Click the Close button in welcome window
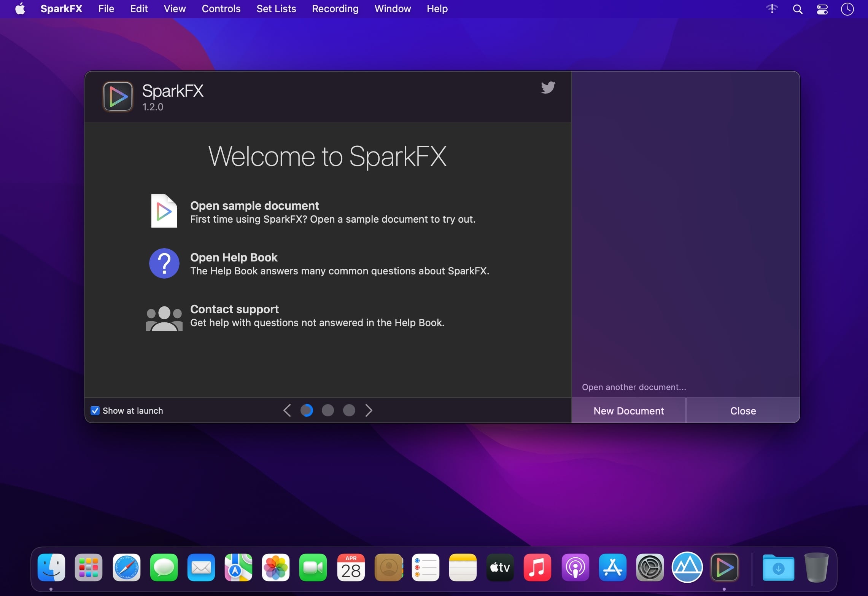The image size is (868, 596). (743, 411)
